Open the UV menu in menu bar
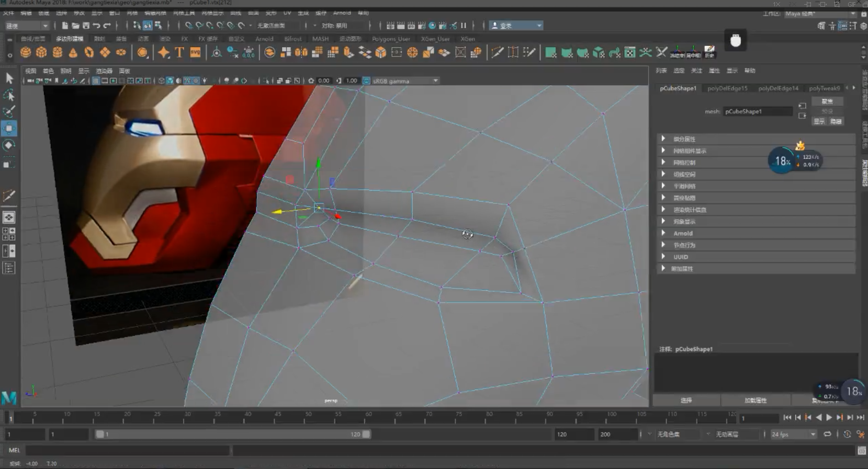868x469 pixels. pyautogui.click(x=287, y=13)
